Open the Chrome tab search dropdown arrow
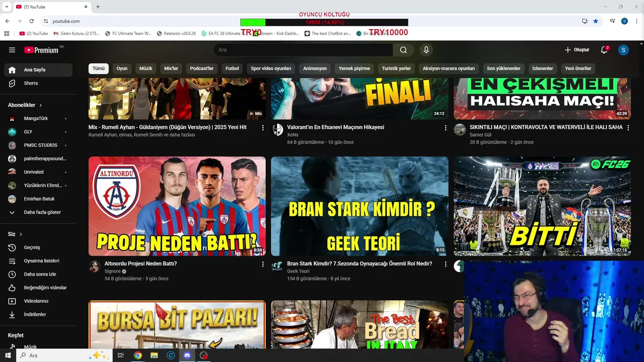 (7, 7)
